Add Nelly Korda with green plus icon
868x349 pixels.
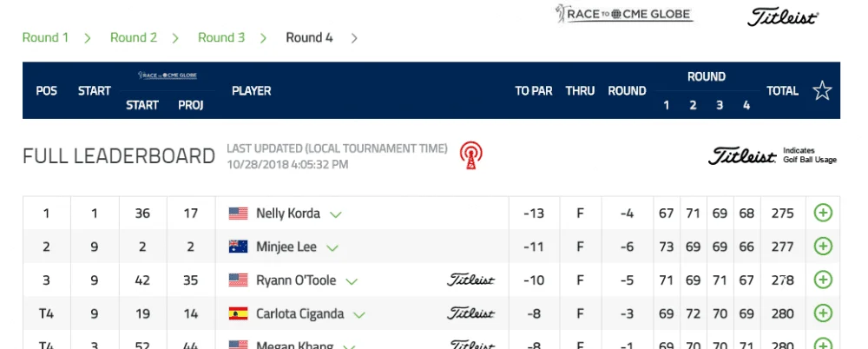pyautogui.click(x=823, y=213)
